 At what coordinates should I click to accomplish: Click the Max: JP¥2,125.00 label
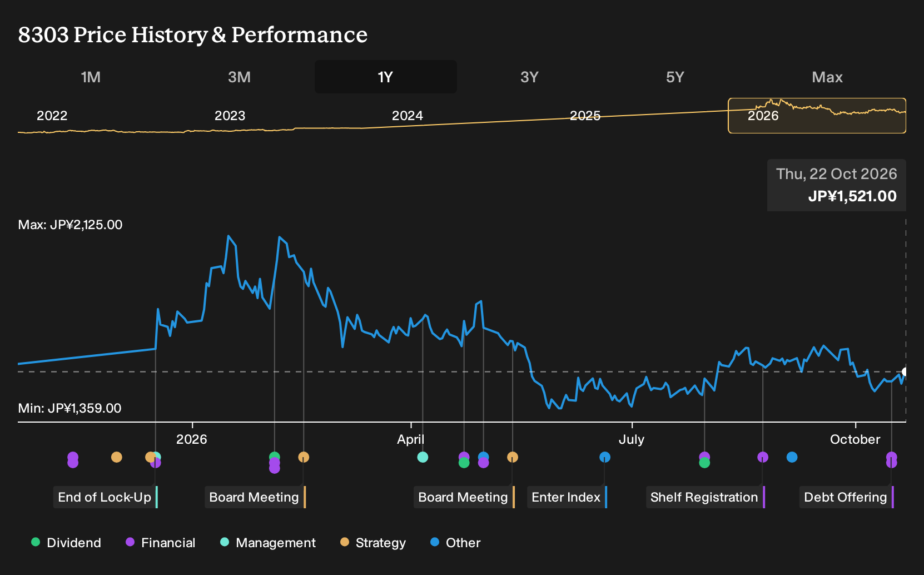[70, 225]
